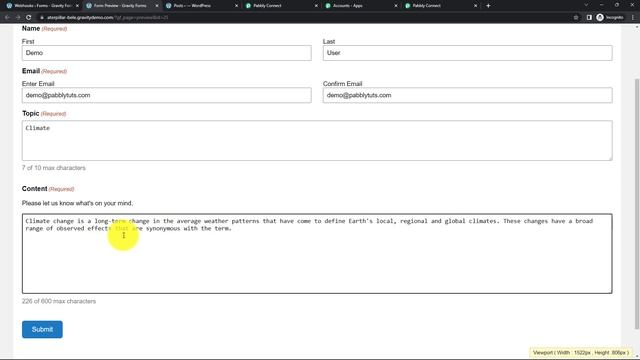640x360 pixels.
Task: Submit the form
Action: pyautogui.click(x=42, y=329)
